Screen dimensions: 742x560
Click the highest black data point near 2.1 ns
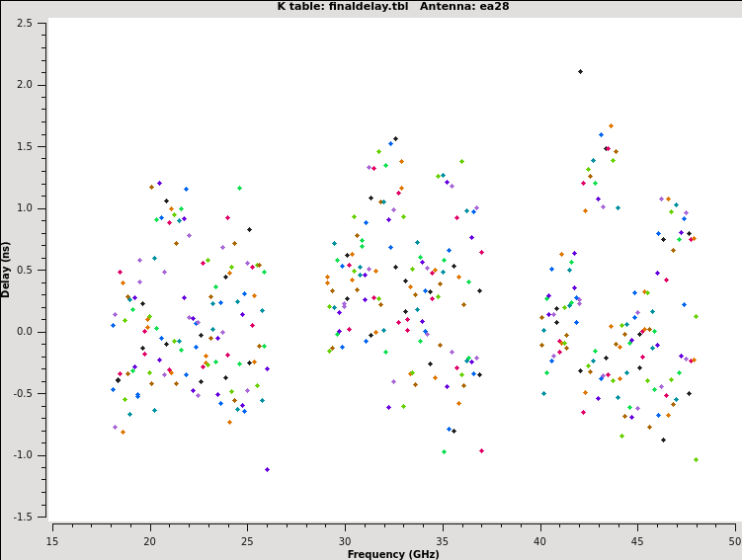[x=580, y=71]
